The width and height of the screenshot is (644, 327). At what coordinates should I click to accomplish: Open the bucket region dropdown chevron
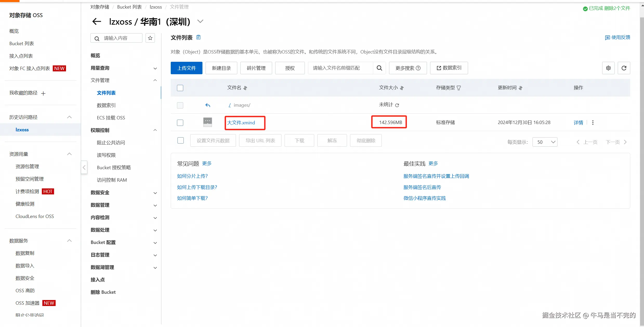(200, 21)
